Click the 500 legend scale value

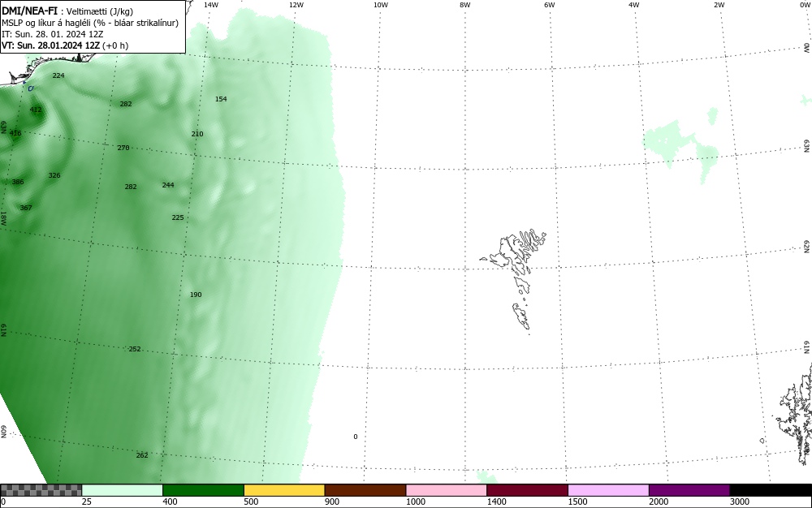(x=251, y=502)
